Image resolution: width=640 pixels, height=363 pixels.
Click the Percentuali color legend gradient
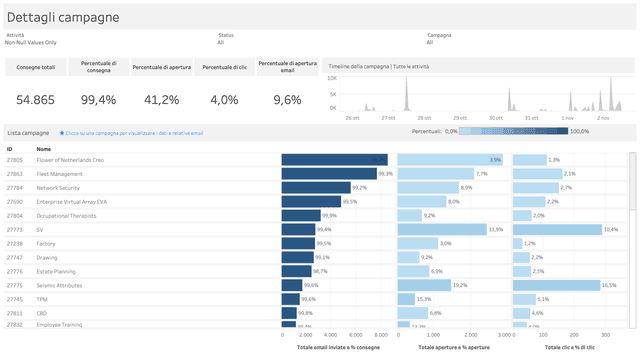coord(513,131)
